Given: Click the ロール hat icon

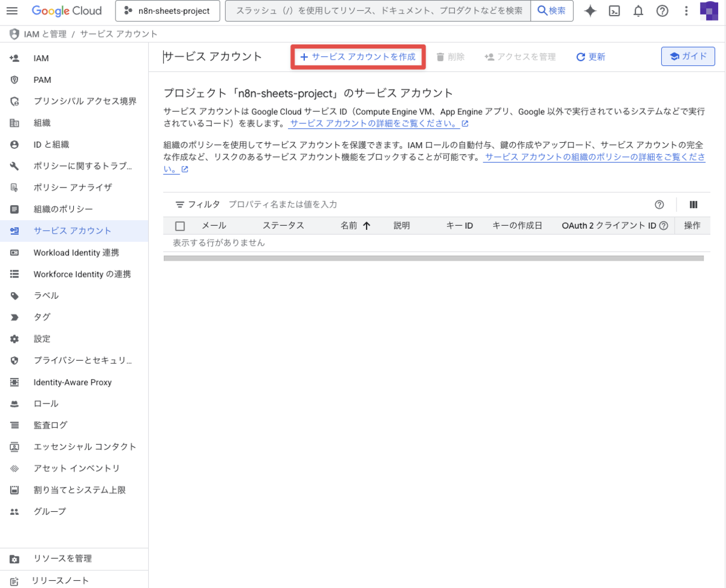Looking at the screenshot, I should (x=15, y=403).
